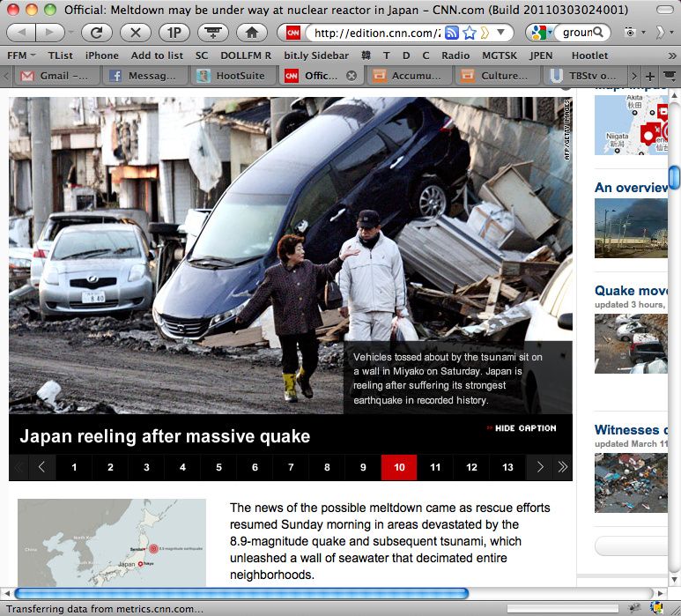Jump to last gallery photos double arrow

[x=563, y=467]
